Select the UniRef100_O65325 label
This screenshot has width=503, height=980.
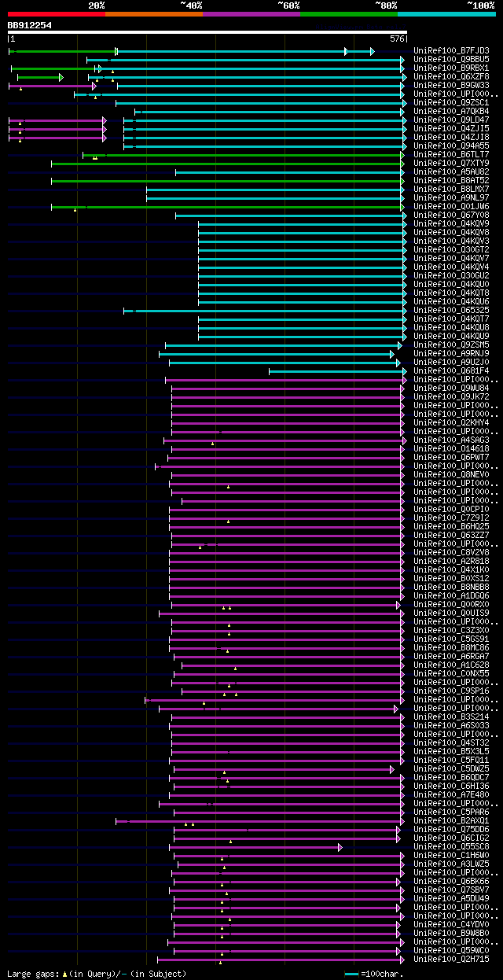pyautogui.click(x=451, y=310)
